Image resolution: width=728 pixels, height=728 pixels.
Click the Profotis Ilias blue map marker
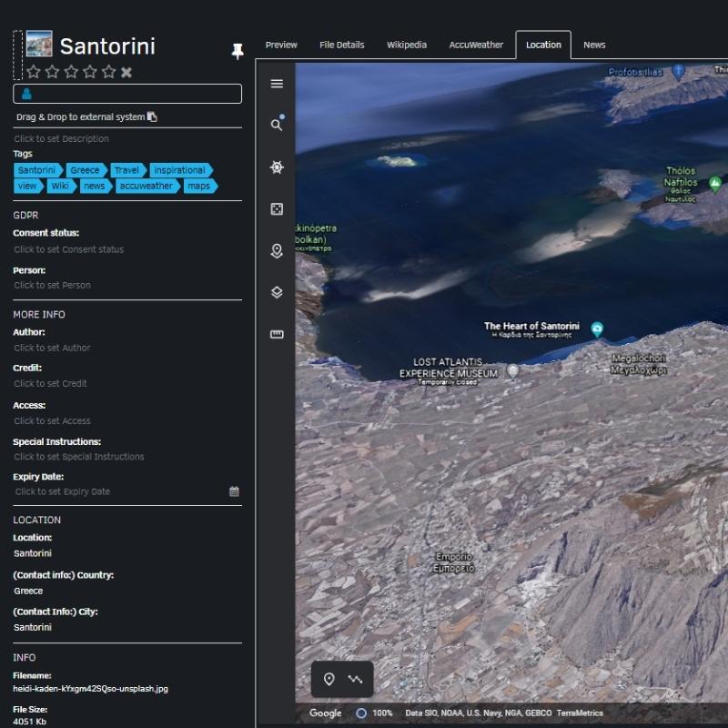pyautogui.click(x=679, y=72)
